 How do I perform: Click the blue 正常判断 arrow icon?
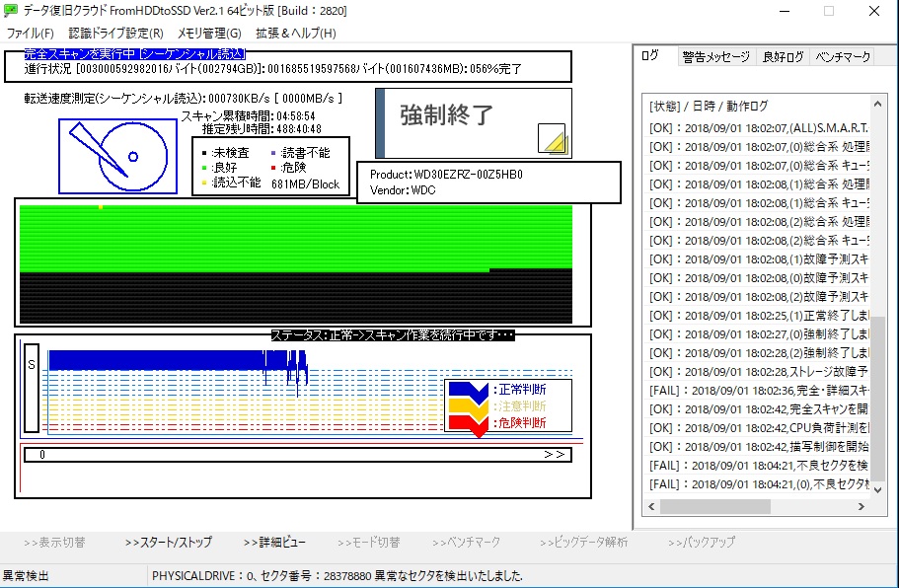(469, 390)
